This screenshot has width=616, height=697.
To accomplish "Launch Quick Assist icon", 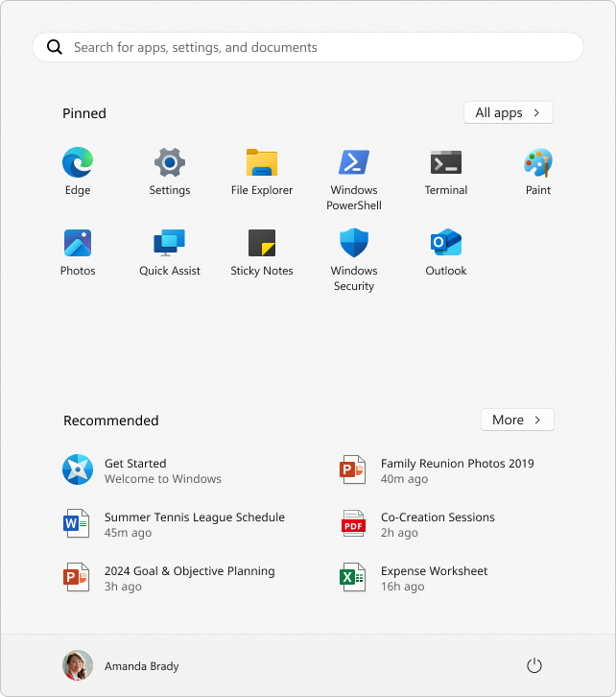I will (170, 243).
